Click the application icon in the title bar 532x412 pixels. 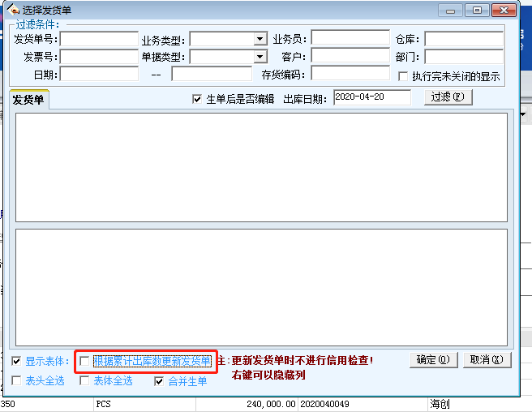click(13, 10)
